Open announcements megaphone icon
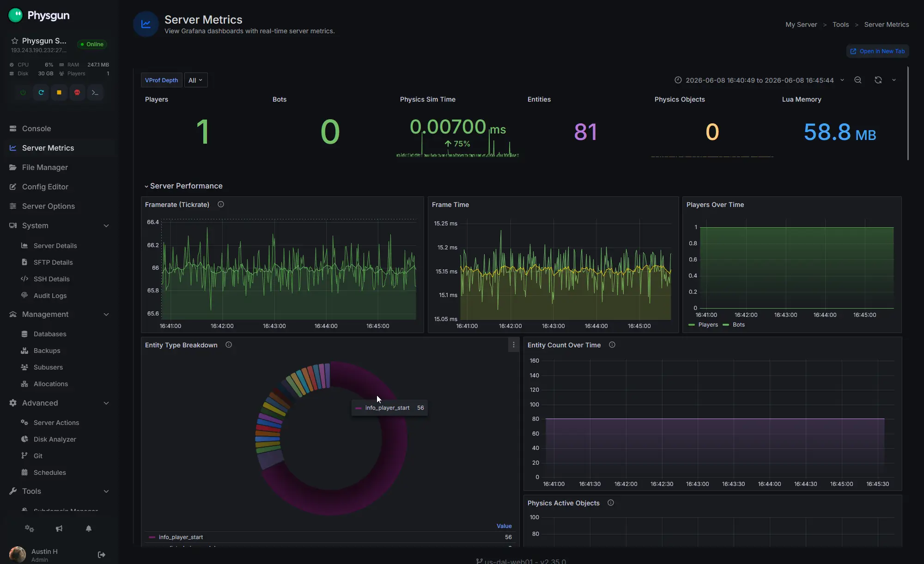 click(x=59, y=528)
